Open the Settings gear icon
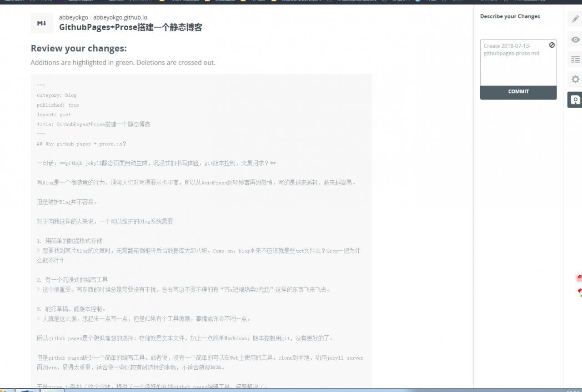 575,79
